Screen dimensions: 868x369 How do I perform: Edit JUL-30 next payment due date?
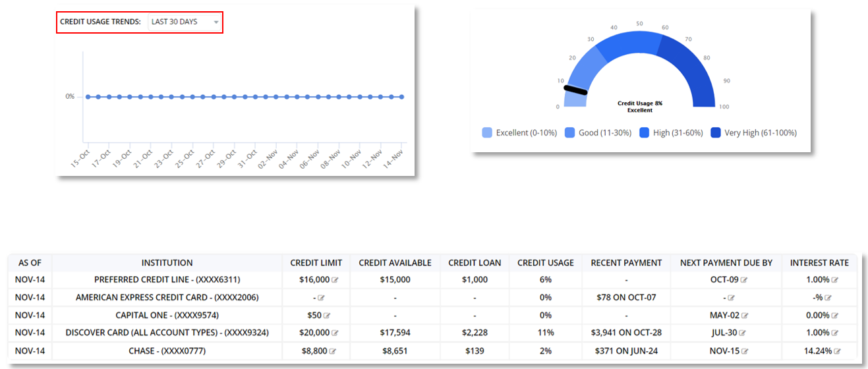[x=743, y=333]
